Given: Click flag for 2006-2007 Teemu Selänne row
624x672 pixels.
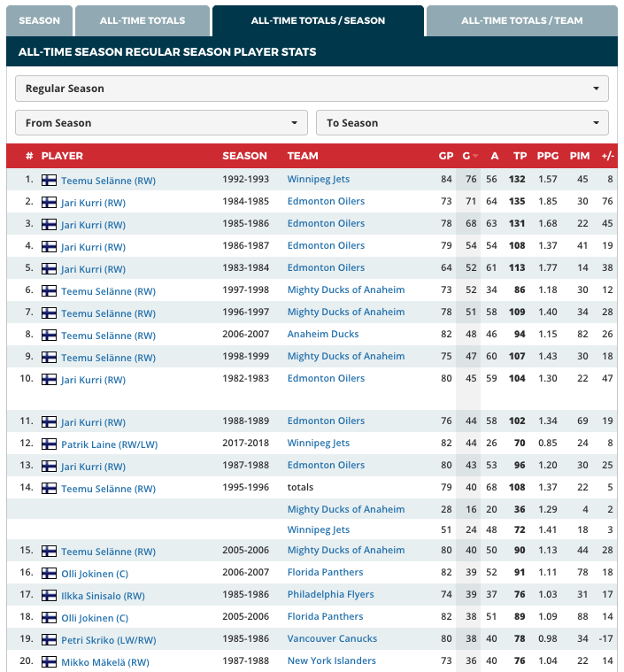Looking at the screenshot, I should (x=49, y=336).
